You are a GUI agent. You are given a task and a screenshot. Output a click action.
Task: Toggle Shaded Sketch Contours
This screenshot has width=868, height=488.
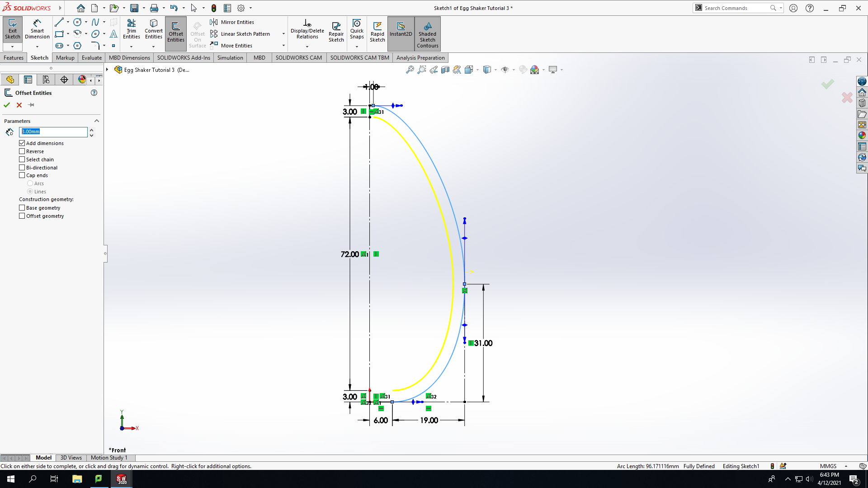[x=428, y=34]
